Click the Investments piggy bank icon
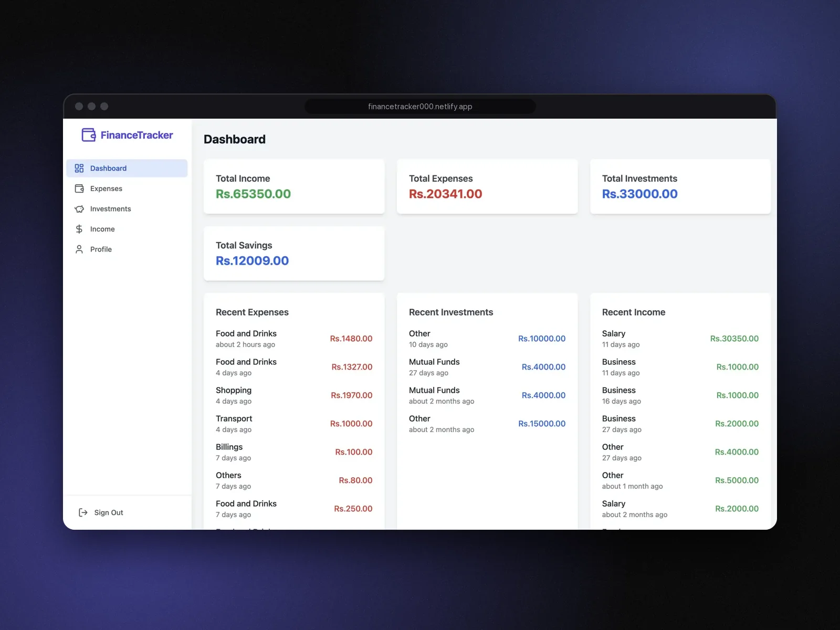Viewport: 840px width, 630px height. pos(79,209)
